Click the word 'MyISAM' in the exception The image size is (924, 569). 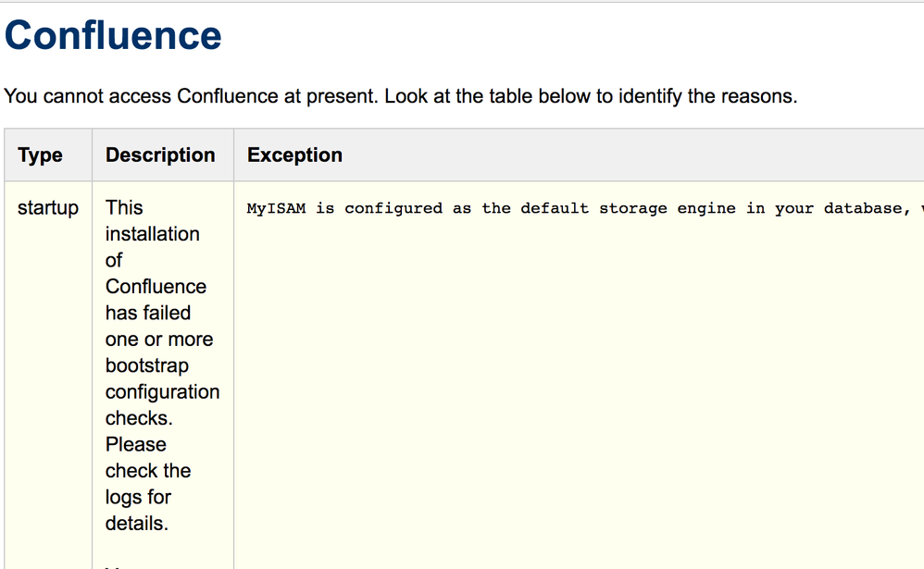pos(276,209)
